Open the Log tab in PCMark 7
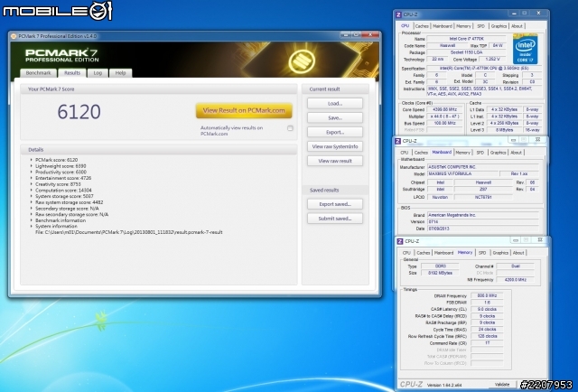Viewport: 578px width, 392px height. 98,73
